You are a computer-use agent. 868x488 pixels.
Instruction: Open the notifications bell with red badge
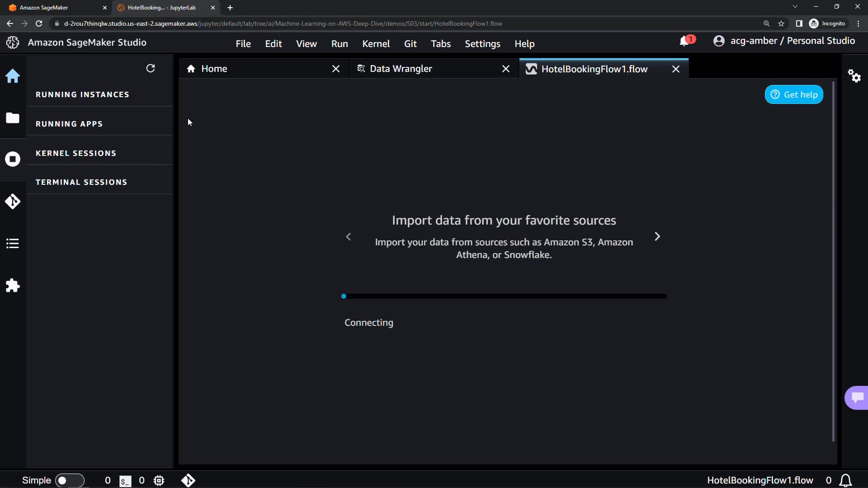685,41
